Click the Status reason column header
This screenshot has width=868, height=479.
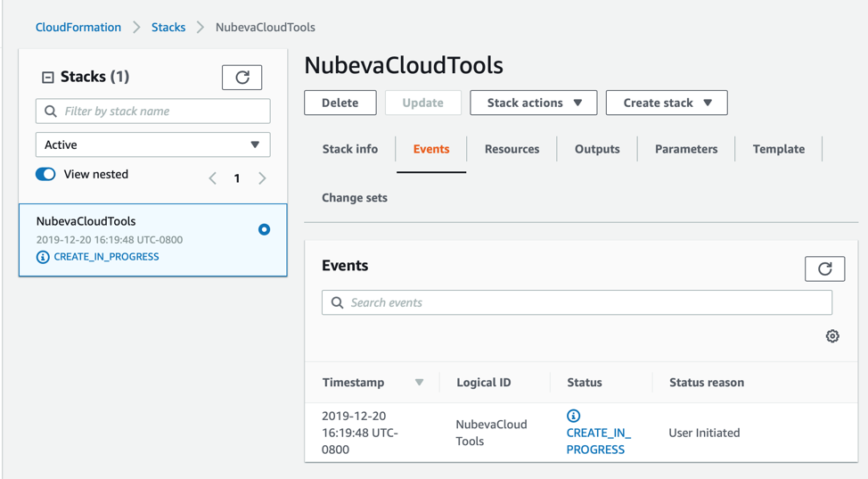(x=707, y=383)
